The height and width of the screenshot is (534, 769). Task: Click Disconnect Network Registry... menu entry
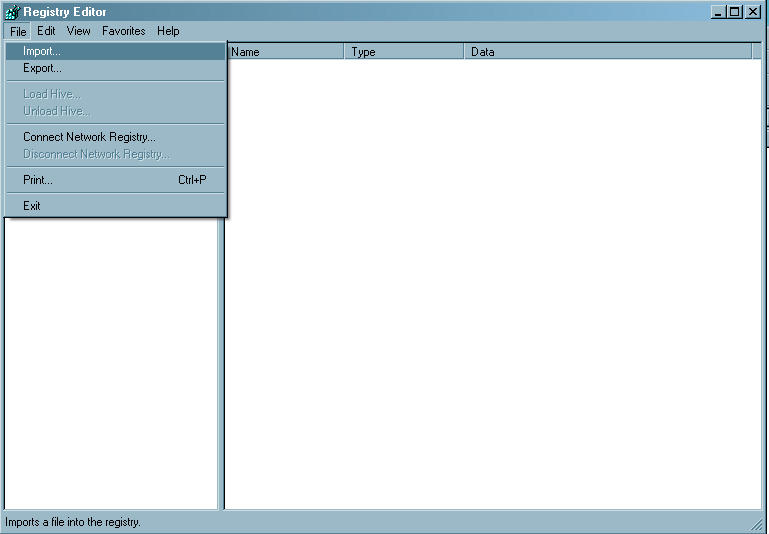(x=116, y=154)
